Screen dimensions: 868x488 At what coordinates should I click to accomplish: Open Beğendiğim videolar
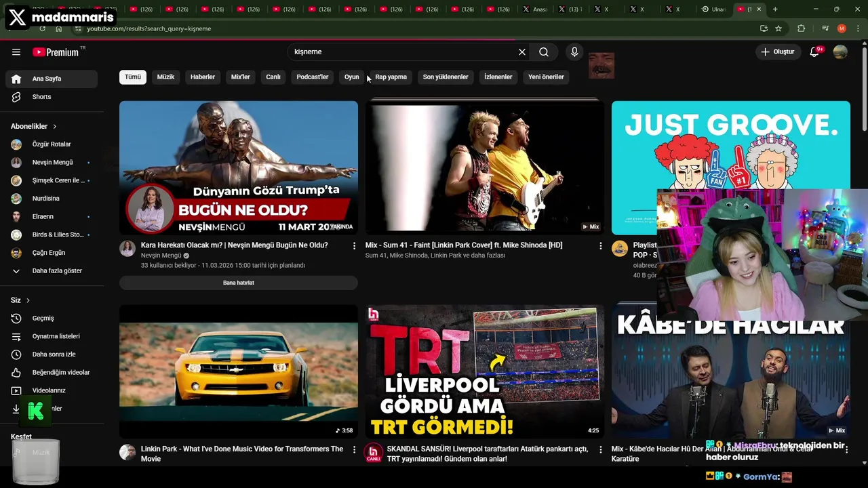click(x=52, y=372)
